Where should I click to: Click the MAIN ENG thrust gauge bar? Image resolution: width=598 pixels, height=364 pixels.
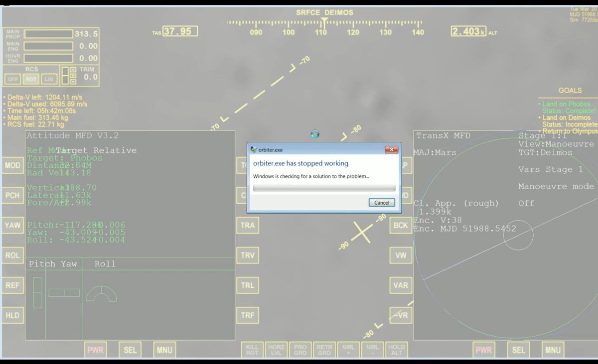tap(48, 46)
